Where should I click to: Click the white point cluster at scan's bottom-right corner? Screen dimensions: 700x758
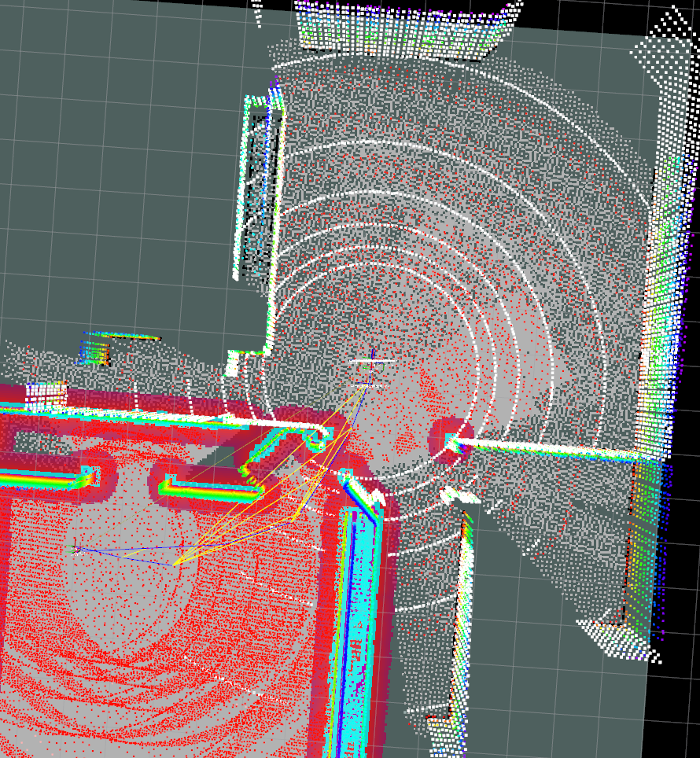[x=617, y=635]
